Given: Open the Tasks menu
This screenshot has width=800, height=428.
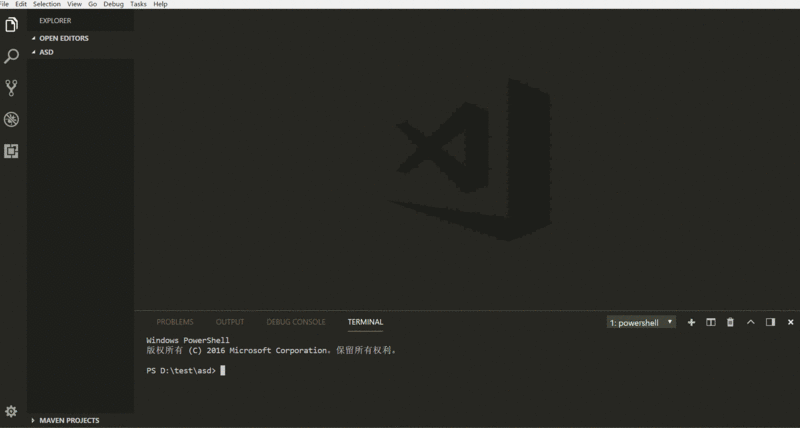Looking at the screenshot, I should 138,4.
